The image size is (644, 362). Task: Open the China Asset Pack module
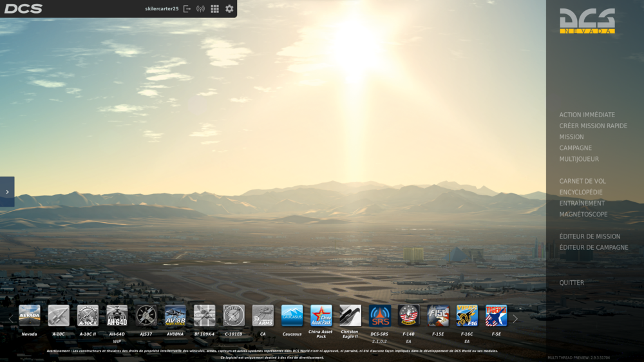[x=321, y=316]
